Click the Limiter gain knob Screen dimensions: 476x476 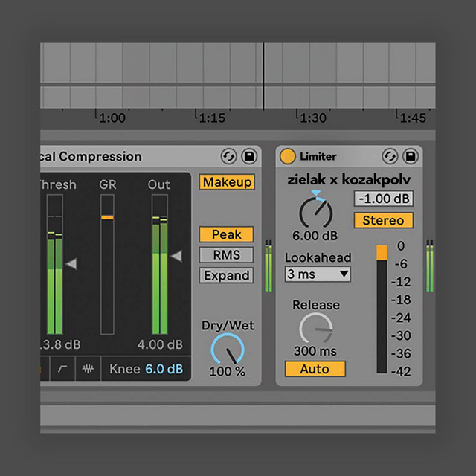(315, 213)
